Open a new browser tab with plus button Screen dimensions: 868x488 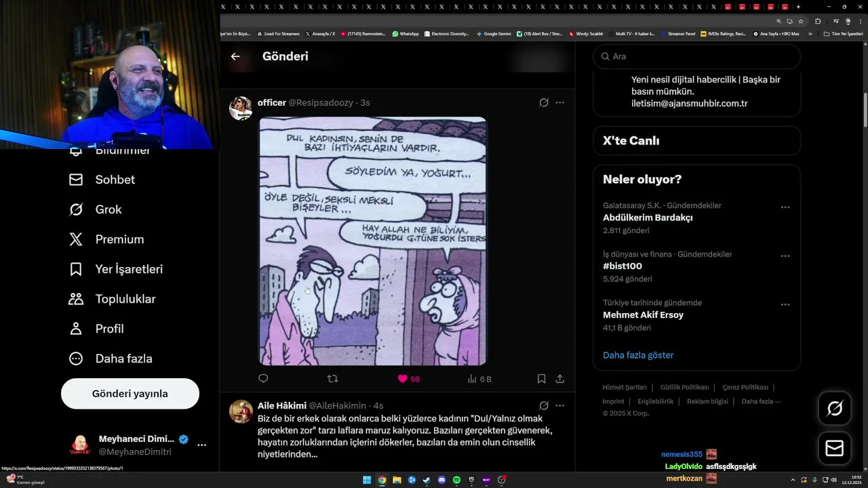798,7
